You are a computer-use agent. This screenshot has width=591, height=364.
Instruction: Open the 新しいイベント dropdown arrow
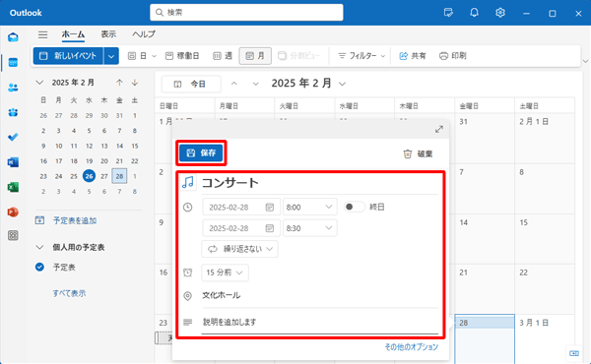tap(111, 56)
